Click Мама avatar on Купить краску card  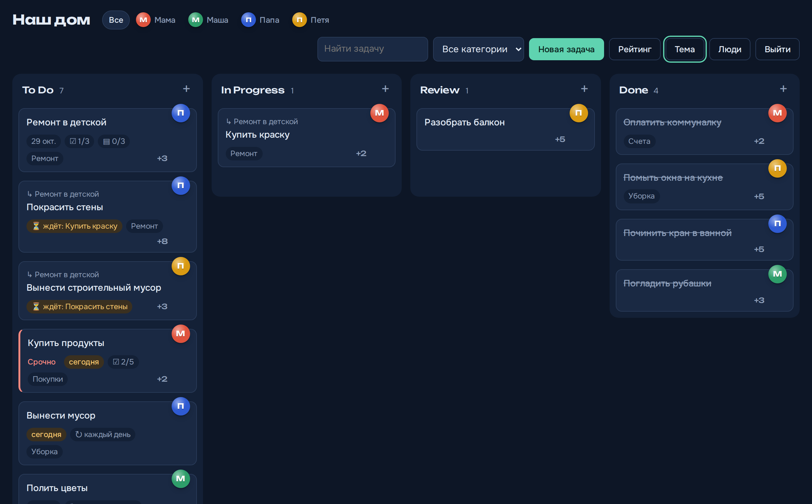point(380,113)
